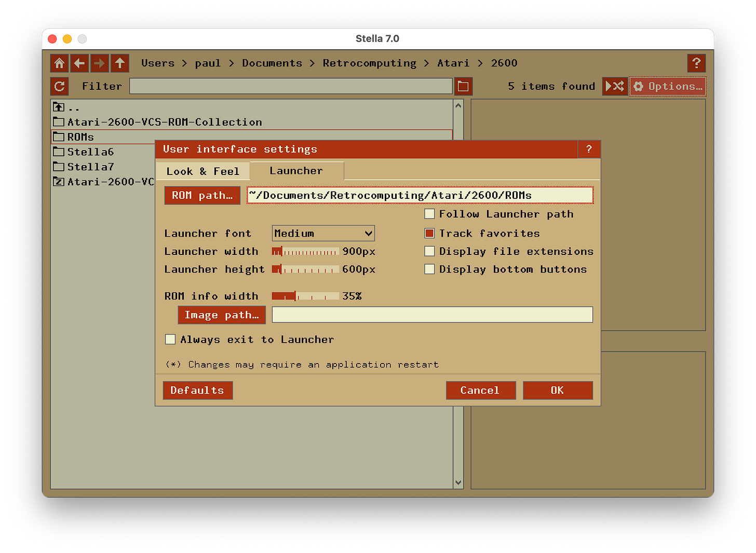Select the Stella7 folder
This screenshot has width=756, height=553.
pyautogui.click(x=83, y=167)
